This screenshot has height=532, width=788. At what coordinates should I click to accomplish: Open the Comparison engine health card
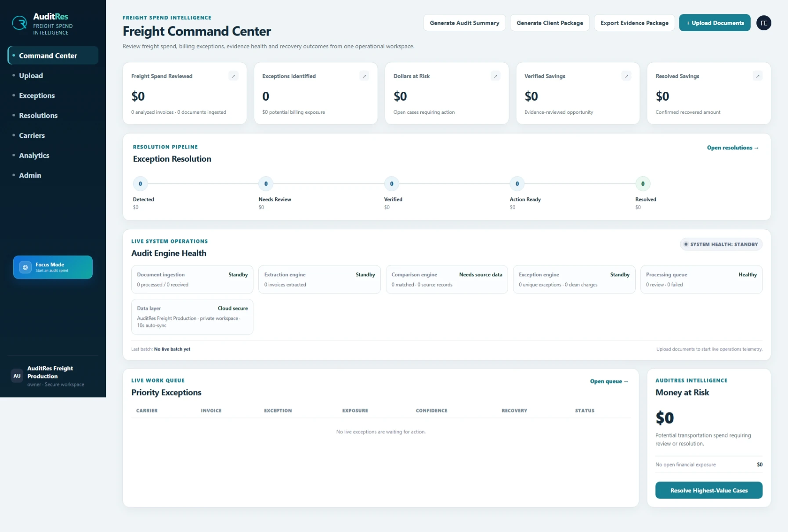pos(447,279)
